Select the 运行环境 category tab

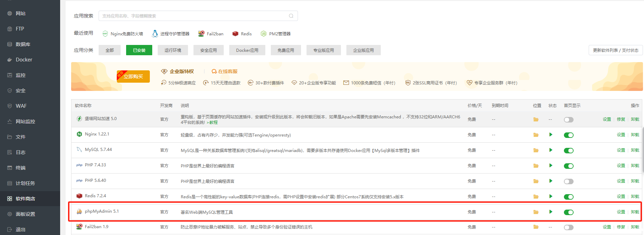(x=173, y=50)
